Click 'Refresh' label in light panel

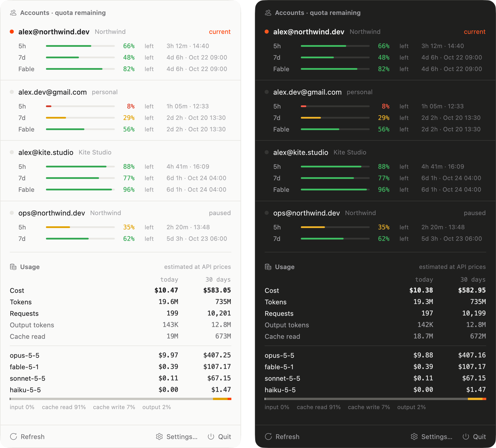pyautogui.click(x=32, y=437)
